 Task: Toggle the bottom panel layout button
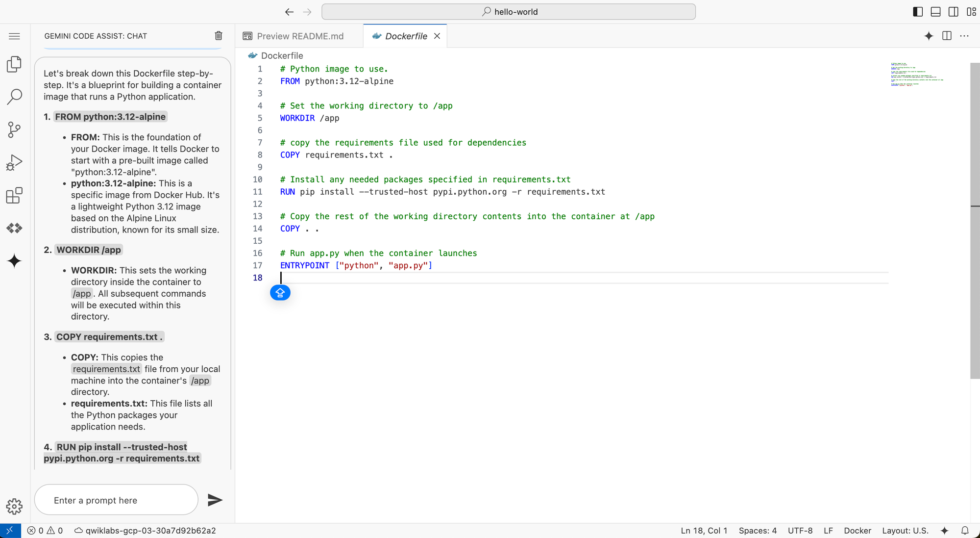tap(935, 12)
